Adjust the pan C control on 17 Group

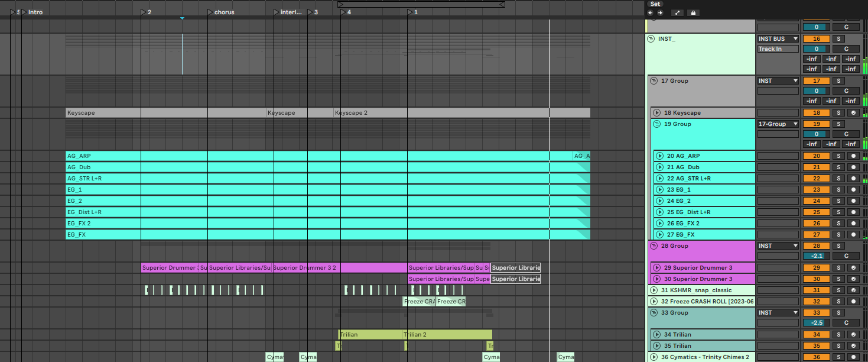pos(846,91)
